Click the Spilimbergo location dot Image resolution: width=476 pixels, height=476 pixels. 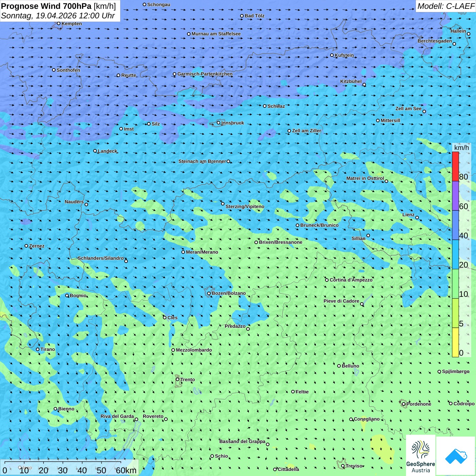439,372
